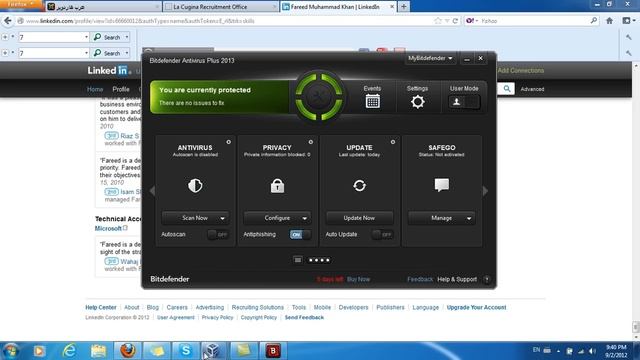Toggle the Autoscan switch
The image size is (640, 360).
tap(218, 234)
